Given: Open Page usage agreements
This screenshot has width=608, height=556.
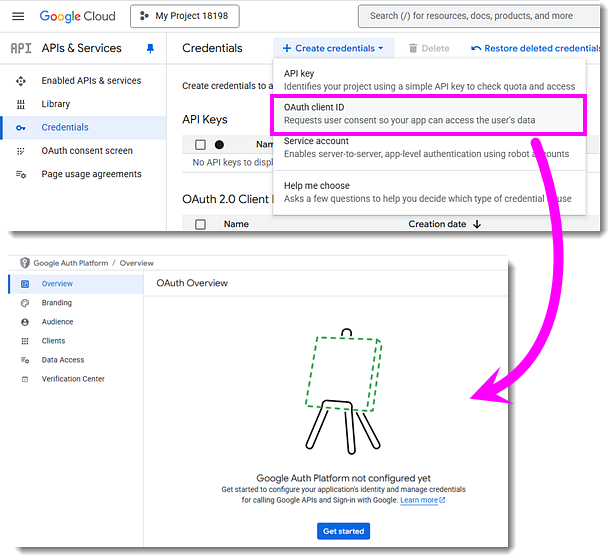Looking at the screenshot, I should click(91, 174).
